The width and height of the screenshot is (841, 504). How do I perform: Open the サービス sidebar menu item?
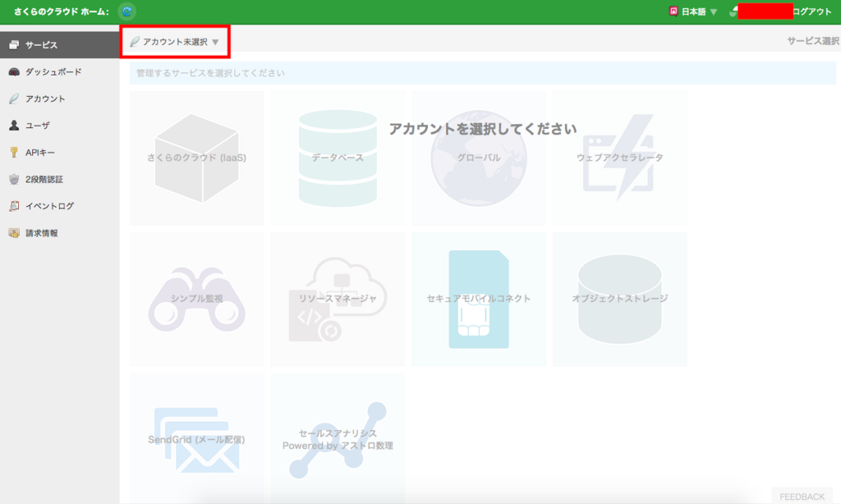click(59, 45)
